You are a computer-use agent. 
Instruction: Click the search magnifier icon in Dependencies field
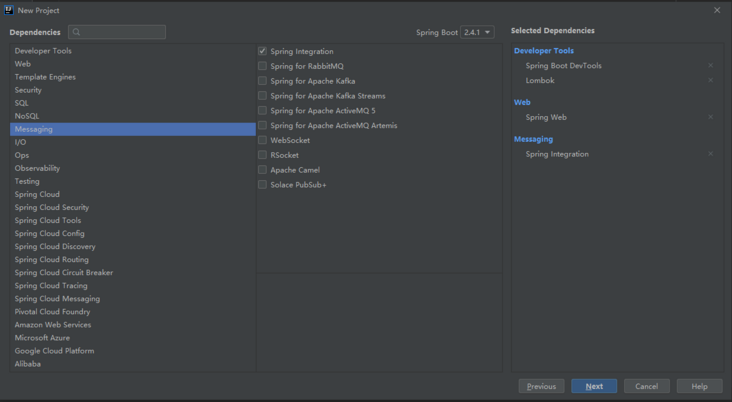(x=77, y=33)
